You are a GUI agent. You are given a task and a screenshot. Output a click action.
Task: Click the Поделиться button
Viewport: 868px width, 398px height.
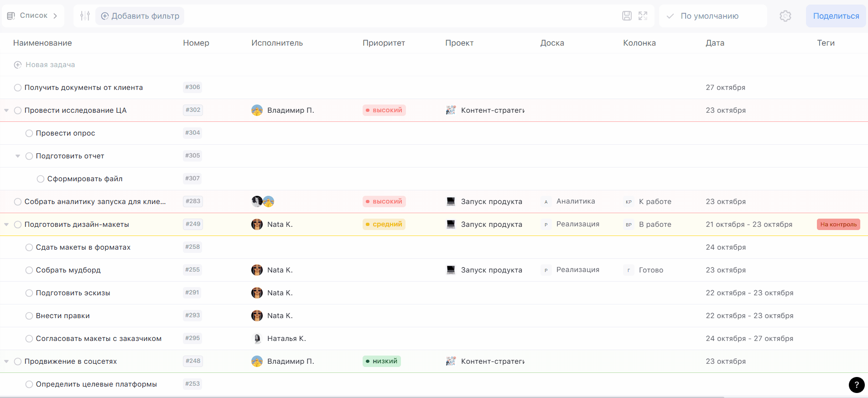[x=836, y=16]
